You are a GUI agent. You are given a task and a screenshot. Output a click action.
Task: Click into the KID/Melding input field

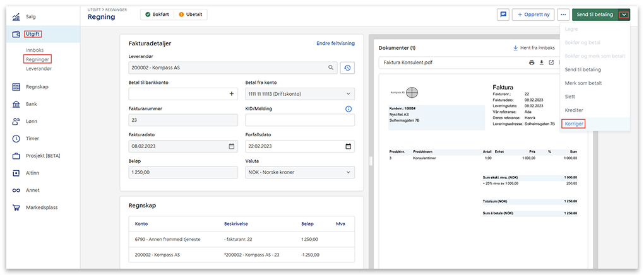coord(299,120)
